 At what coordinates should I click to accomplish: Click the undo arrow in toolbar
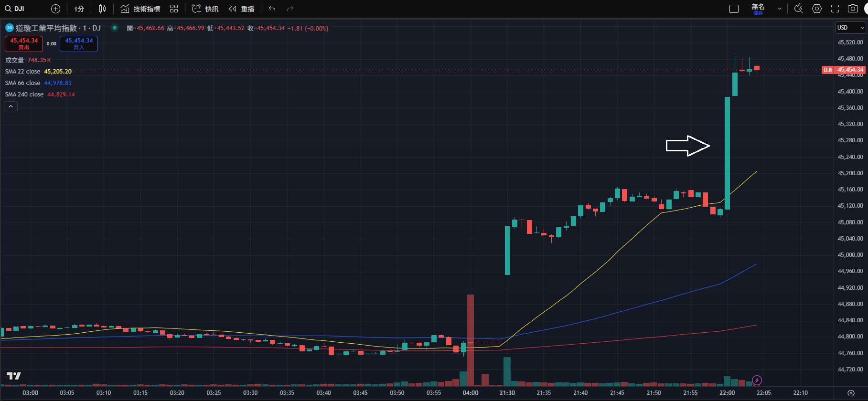(x=272, y=9)
